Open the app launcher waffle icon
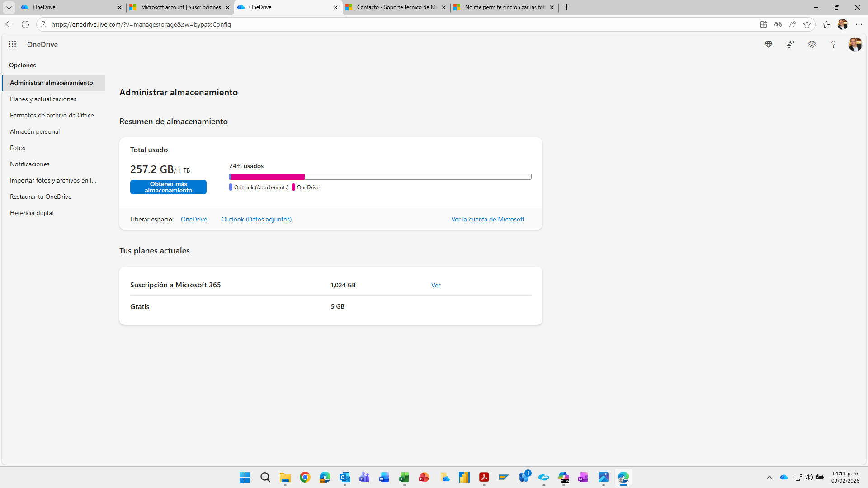This screenshot has width=868, height=488. tap(13, 44)
